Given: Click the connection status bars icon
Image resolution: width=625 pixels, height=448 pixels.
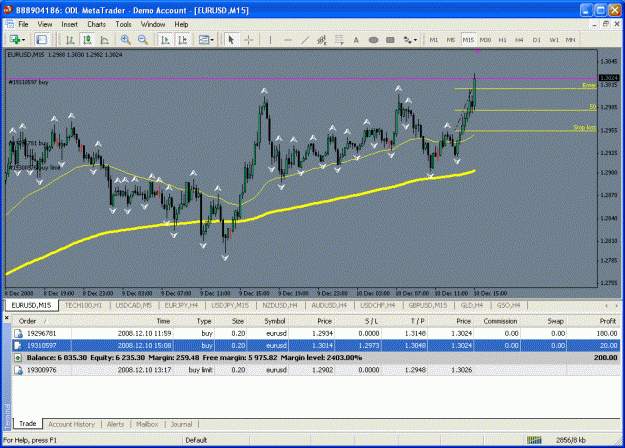Looking at the screenshot, I should [534, 440].
